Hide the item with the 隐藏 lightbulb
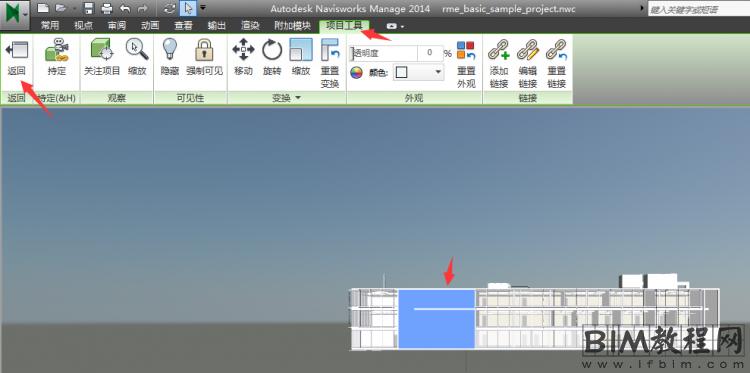750x373 pixels. (170, 58)
